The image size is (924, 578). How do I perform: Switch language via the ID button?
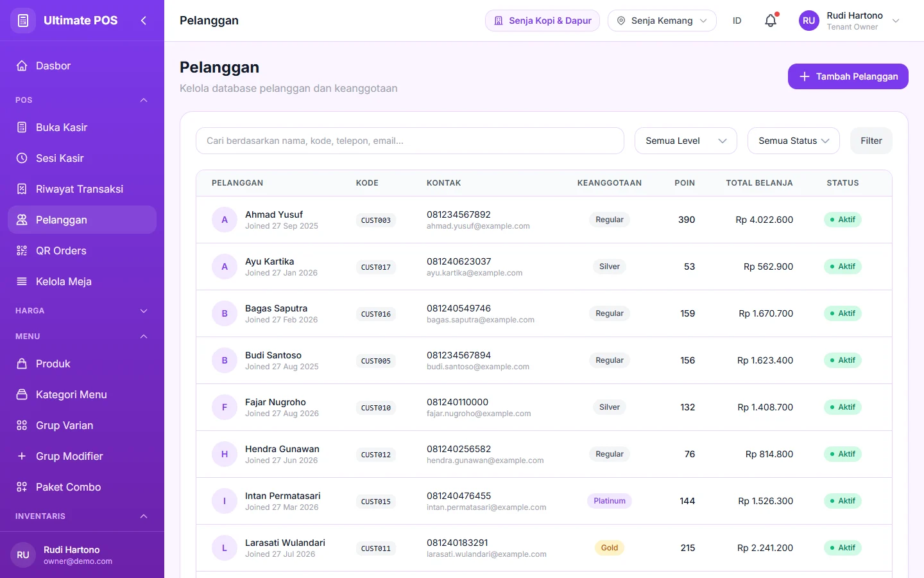pos(737,21)
